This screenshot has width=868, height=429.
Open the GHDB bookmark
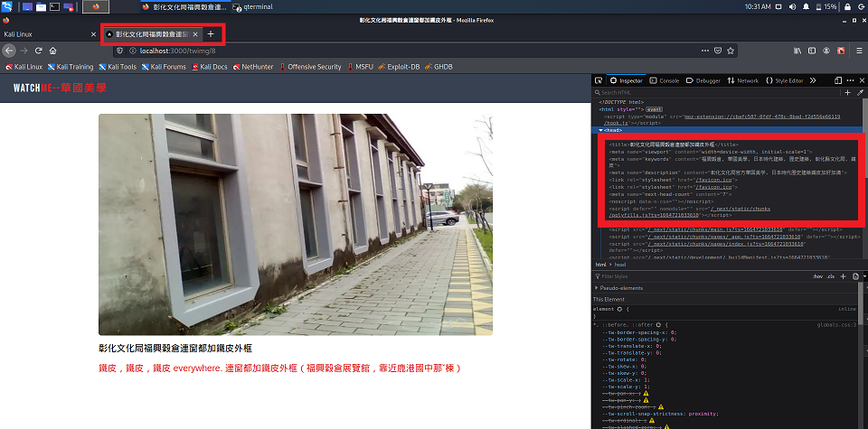click(439, 67)
